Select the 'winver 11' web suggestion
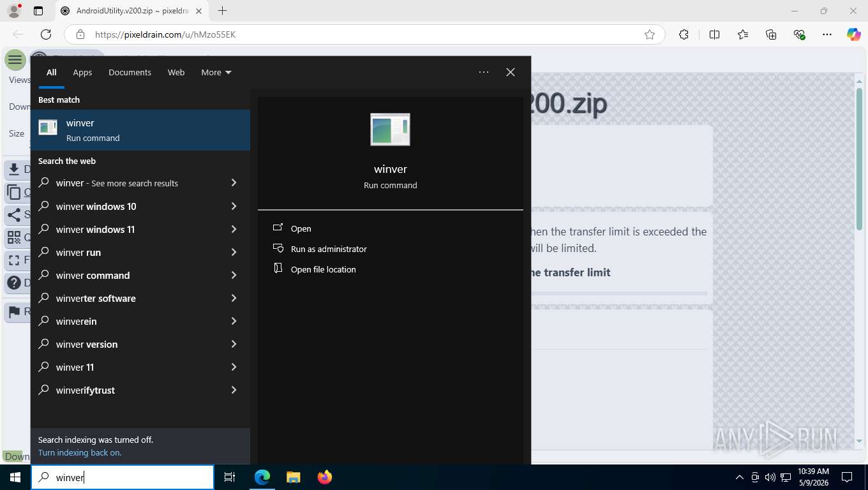This screenshot has width=868, height=490. [x=140, y=367]
